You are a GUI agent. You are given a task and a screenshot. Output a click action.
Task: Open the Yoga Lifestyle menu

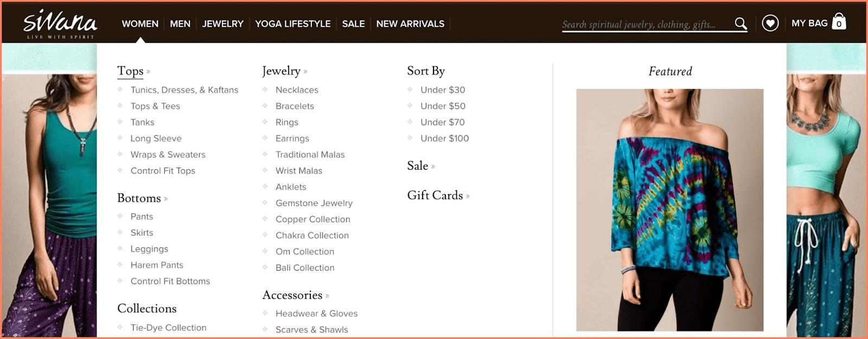pyautogui.click(x=292, y=24)
